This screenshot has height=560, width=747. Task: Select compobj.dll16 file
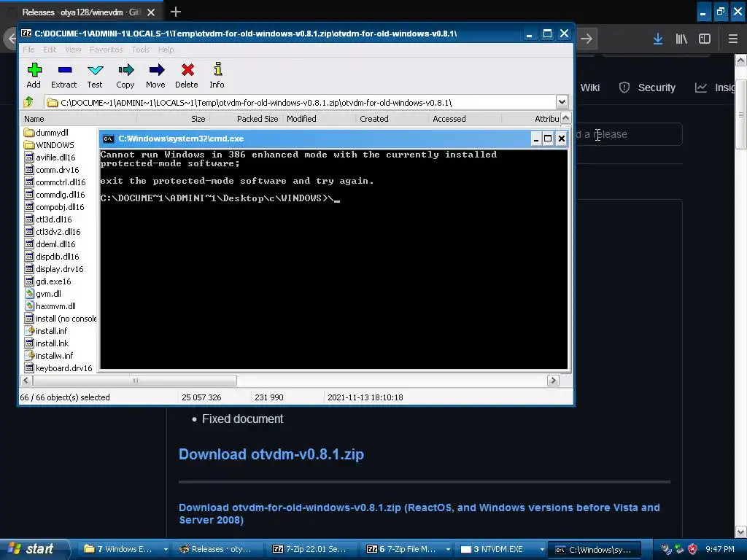click(x=54, y=206)
